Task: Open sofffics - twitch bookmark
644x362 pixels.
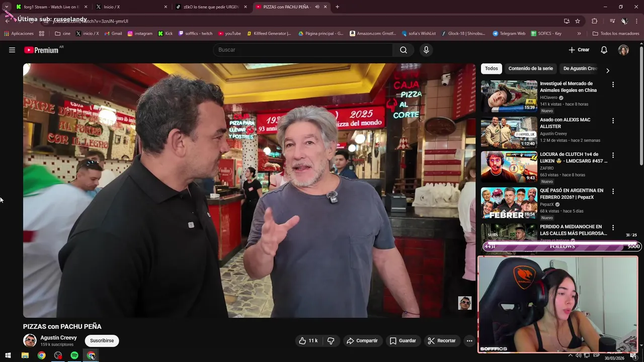Action: point(195,34)
